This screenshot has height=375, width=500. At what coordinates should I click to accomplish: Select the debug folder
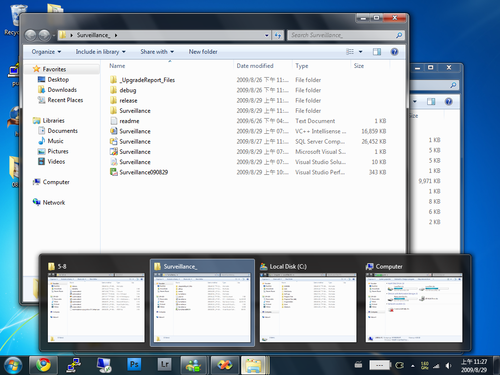tap(128, 90)
